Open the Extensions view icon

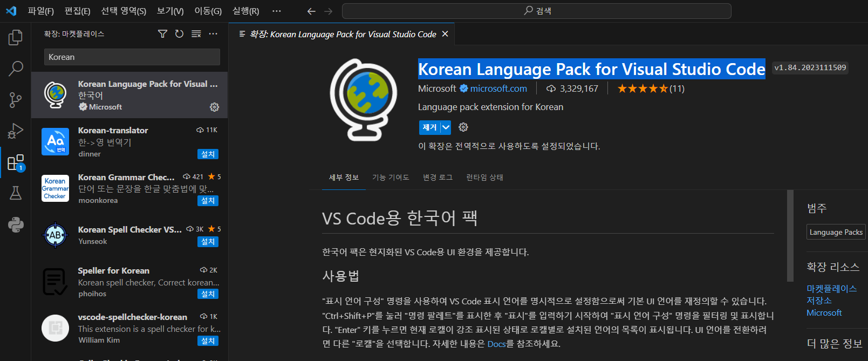[x=16, y=162]
